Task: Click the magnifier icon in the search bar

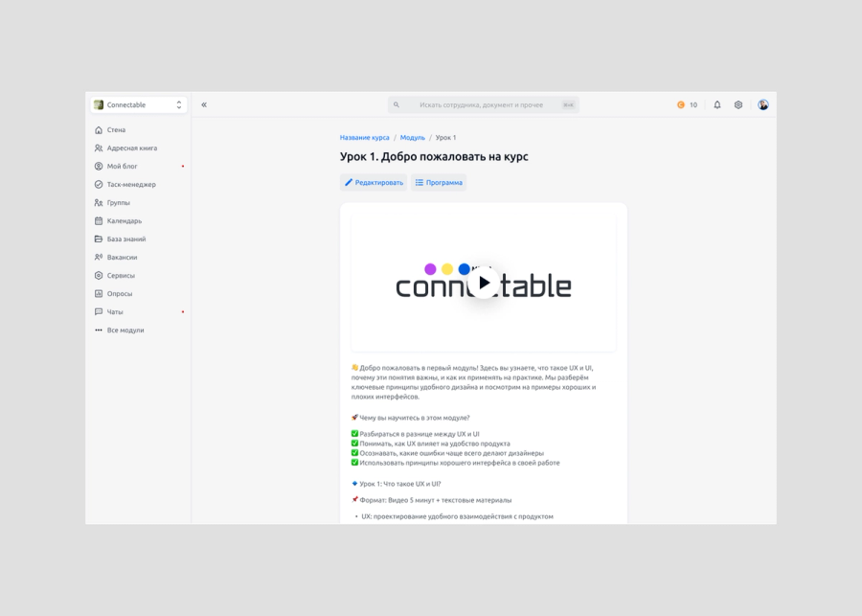Action: point(397,104)
